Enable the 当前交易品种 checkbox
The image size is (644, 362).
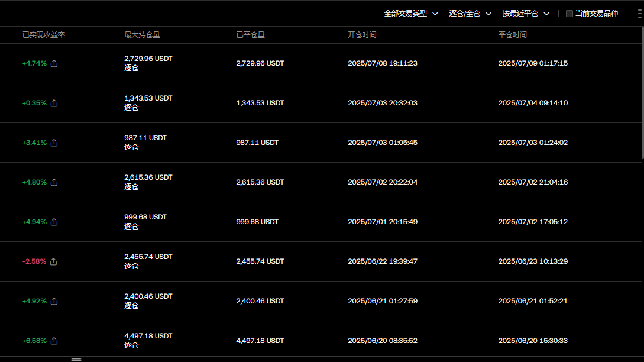click(569, 14)
